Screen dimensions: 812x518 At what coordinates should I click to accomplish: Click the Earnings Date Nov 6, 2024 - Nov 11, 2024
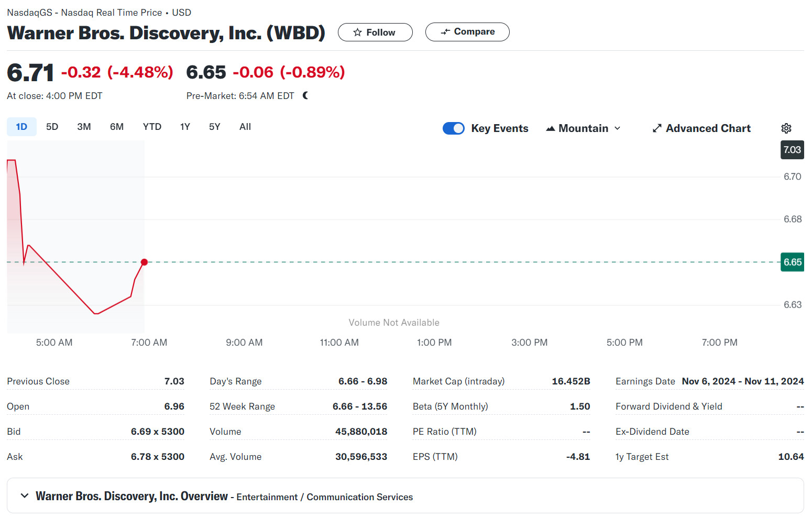click(x=743, y=381)
